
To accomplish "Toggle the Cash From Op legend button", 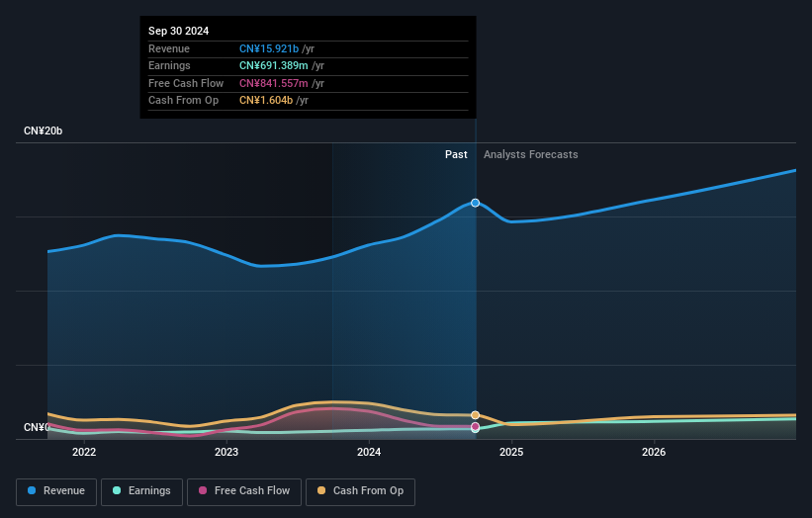I will pos(360,491).
